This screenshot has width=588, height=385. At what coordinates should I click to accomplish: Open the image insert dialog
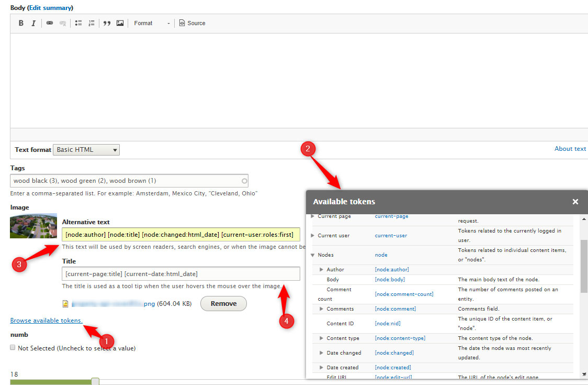coord(120,23)
